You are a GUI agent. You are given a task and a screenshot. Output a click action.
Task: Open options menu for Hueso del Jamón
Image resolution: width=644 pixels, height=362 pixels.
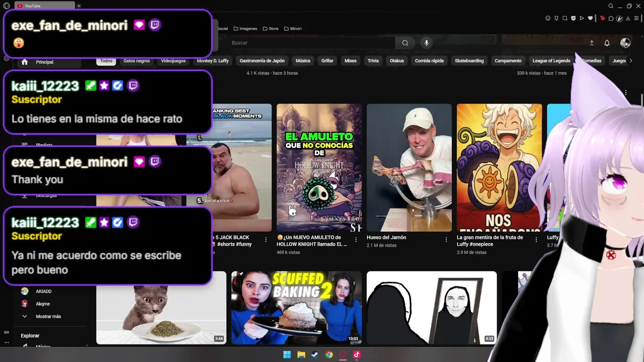tap(446, 240)
